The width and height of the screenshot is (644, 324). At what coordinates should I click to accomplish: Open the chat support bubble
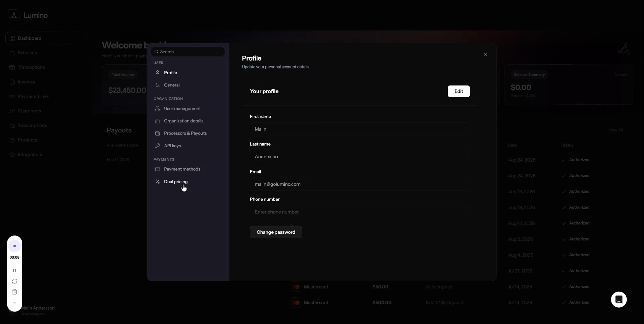pyautogui.click(x=619, y=300)
